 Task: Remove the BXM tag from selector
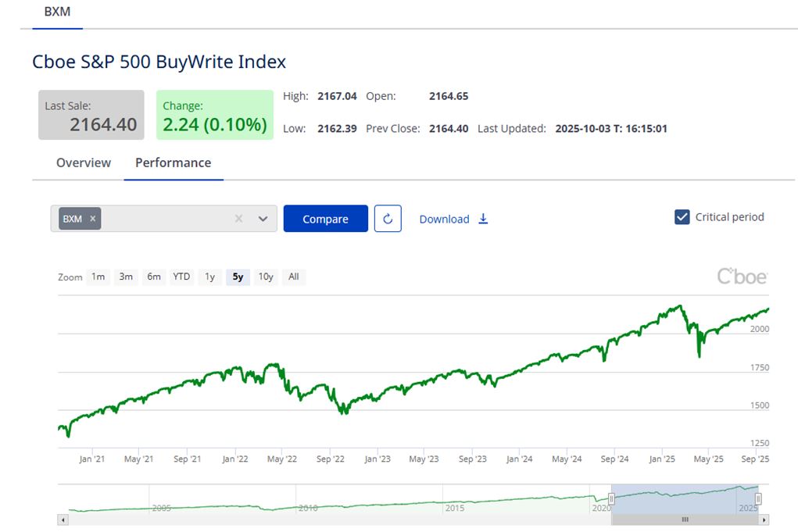tap(92, 219)
